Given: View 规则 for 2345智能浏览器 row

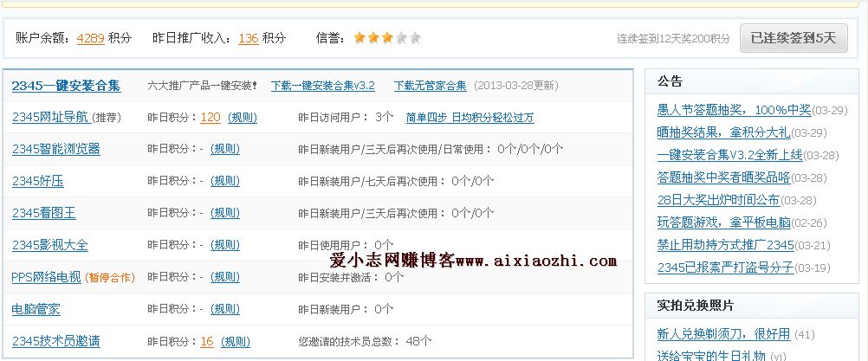Looking at the screenshot, I should 225,149.
